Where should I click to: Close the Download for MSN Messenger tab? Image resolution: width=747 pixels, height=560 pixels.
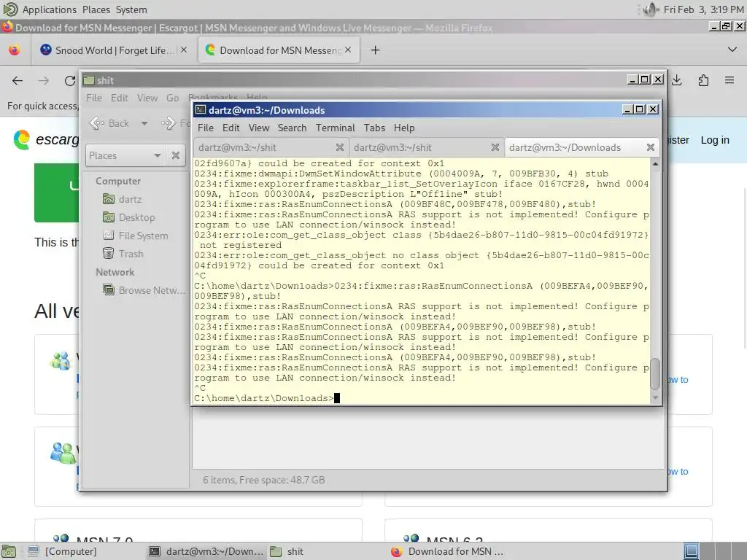click(348, 50)
